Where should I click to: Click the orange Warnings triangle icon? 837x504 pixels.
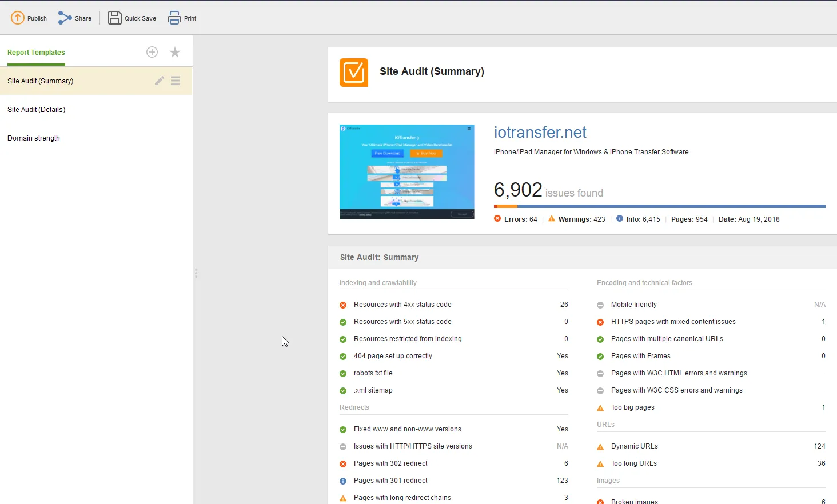tap(552, 219)
